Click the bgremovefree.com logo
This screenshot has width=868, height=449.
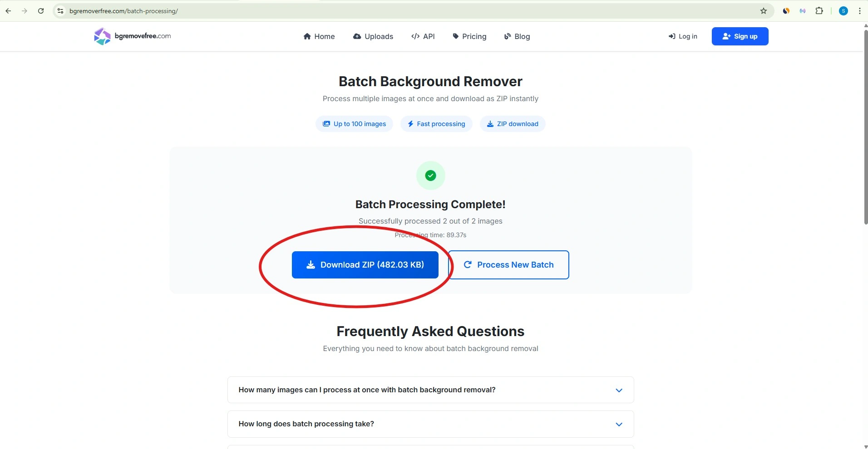(132, 36)
